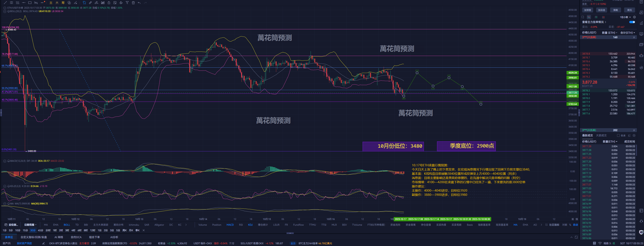Click the filter funnel icon
Viewport: 644px width, 246px height.
[127, 3]
